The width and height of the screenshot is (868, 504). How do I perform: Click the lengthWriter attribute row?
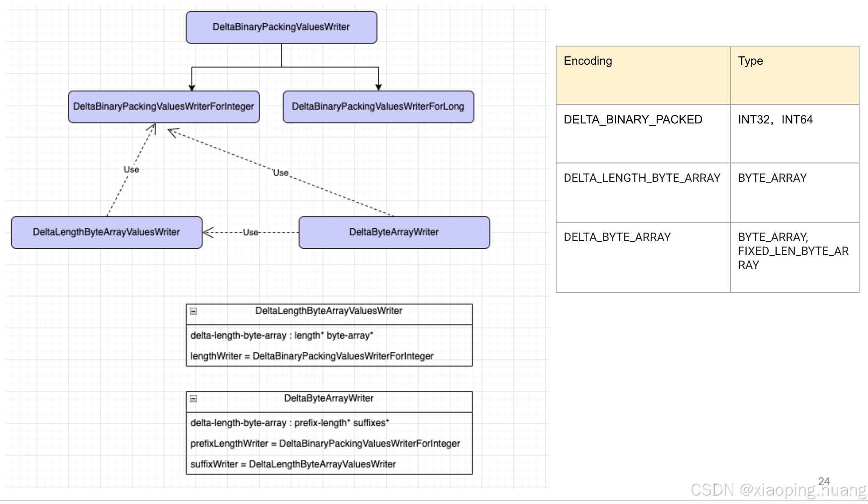[x=312, y=356]
